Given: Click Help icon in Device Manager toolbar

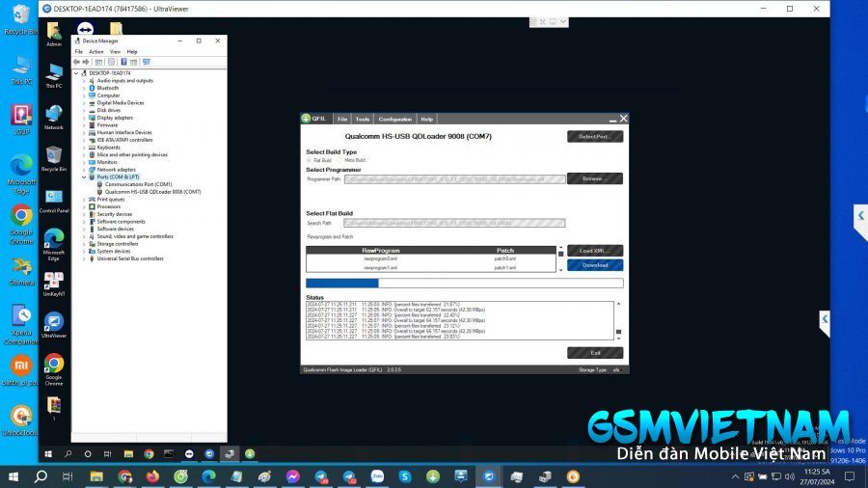Looking at the screenshot, I should tap(123, 62).
